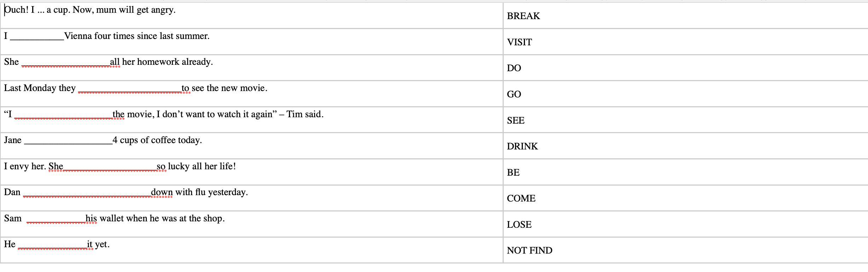Click the blank before 'his wallet'
Viewport: 868px width, 272px height.
pos(56,219)
